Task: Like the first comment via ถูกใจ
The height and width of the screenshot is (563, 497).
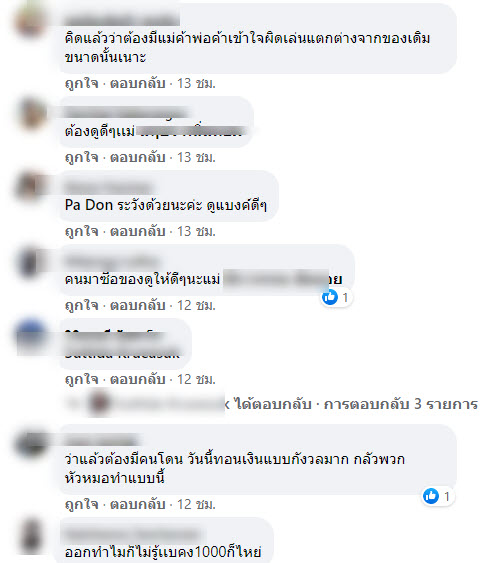Action: [82, 83]
